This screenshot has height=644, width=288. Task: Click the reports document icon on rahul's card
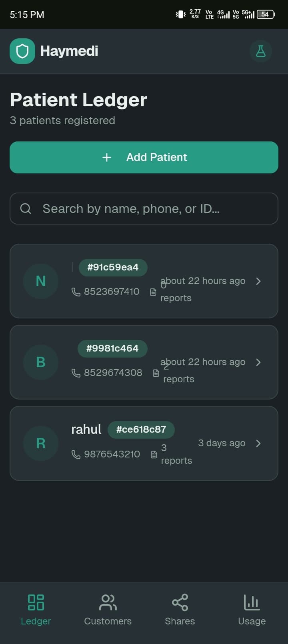coord(154,454)
